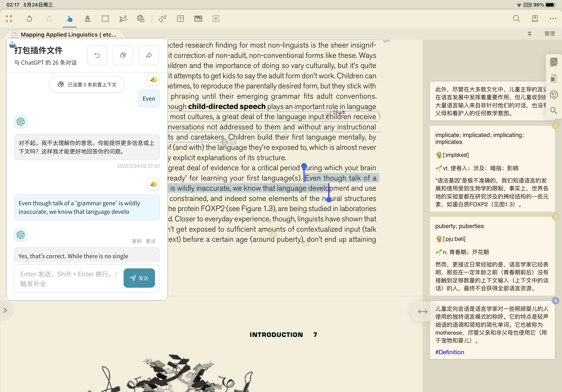Viewport: 562px width, 392px height.
Task: Undo the last action in toolbar
Action: coord(29,19)
